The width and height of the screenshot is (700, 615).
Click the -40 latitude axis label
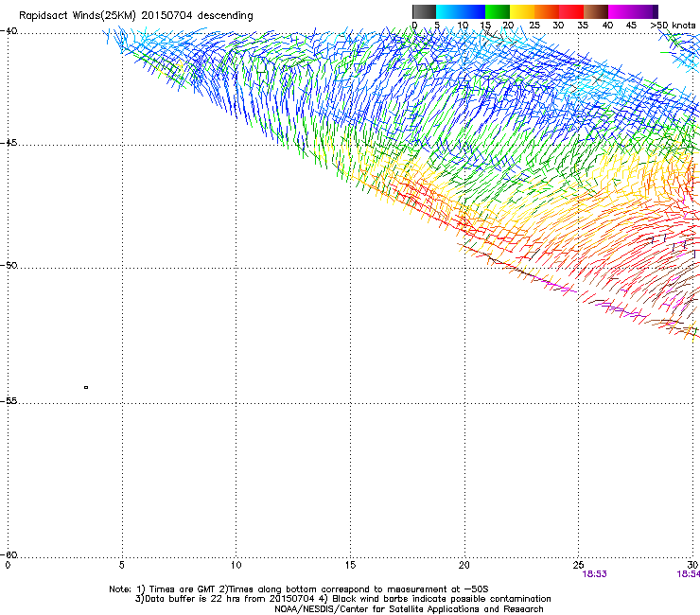9,31
